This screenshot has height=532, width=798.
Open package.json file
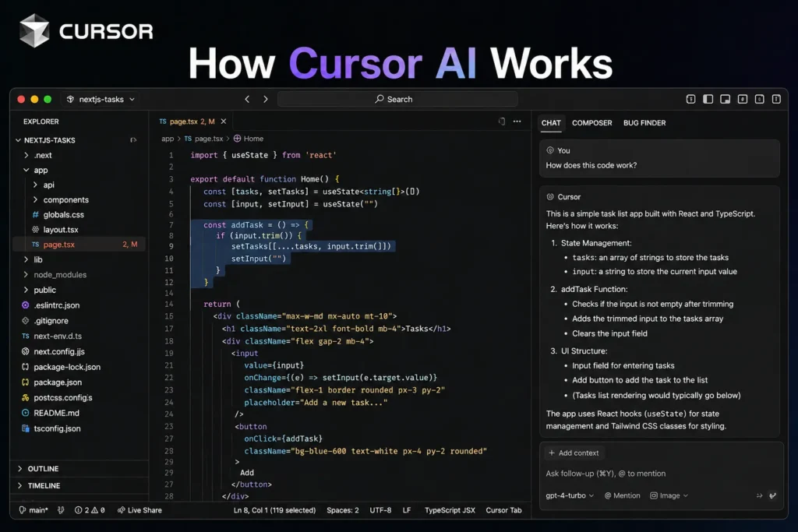[58, 382]
